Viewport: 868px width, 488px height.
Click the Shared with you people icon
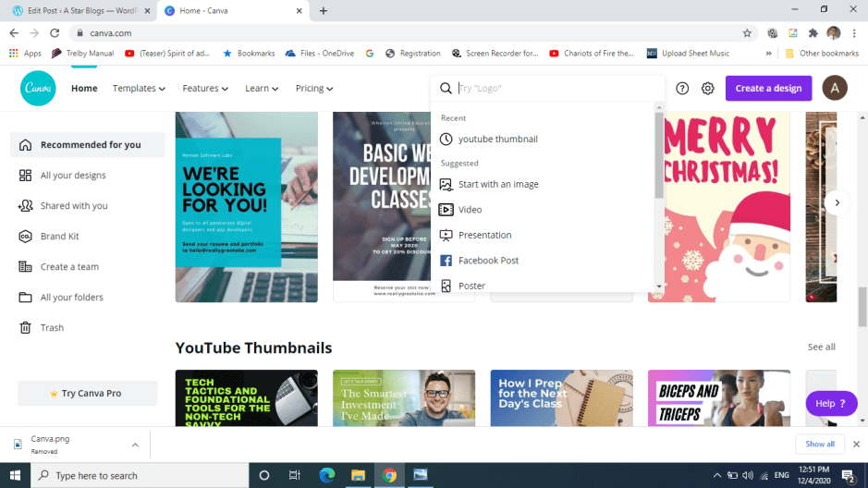point(26,206)
